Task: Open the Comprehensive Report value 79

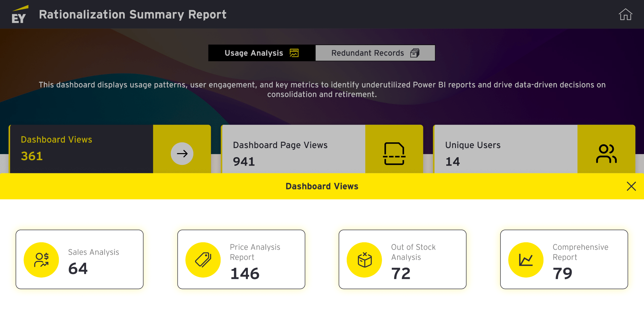Action: pos(562,274)
